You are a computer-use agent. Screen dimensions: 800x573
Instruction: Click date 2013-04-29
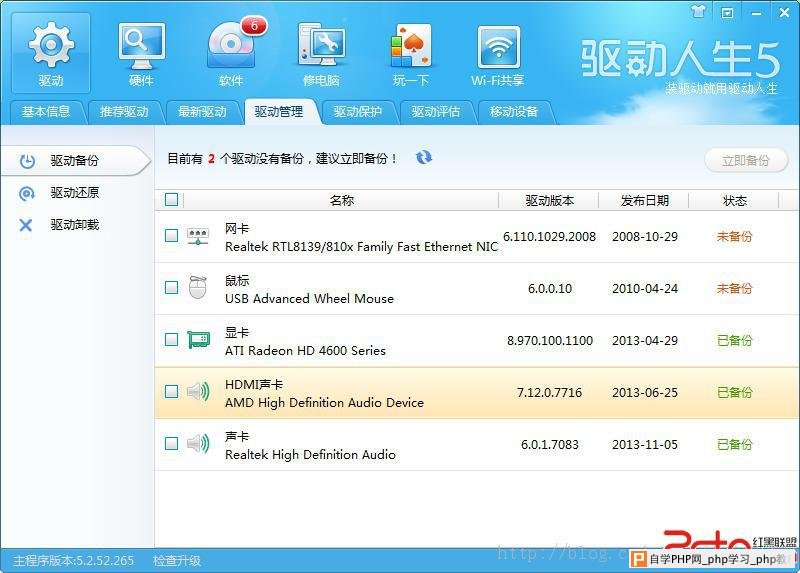tap(645, 341)
